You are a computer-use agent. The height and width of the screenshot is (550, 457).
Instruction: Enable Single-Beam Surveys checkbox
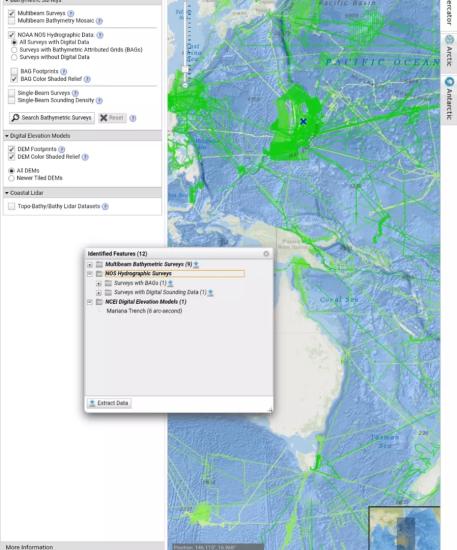[x=12, y=93]
